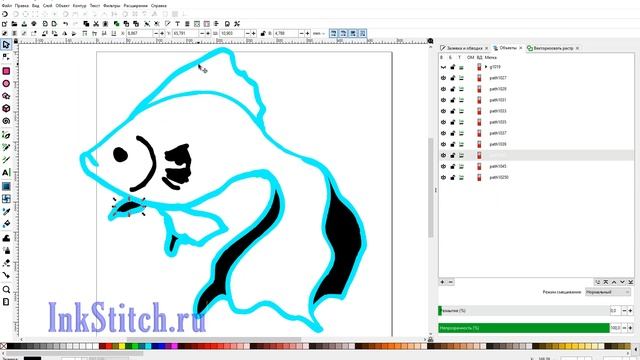Hide the path1031 object
Viewport: 640px width, 360px height.
[443, 100]
